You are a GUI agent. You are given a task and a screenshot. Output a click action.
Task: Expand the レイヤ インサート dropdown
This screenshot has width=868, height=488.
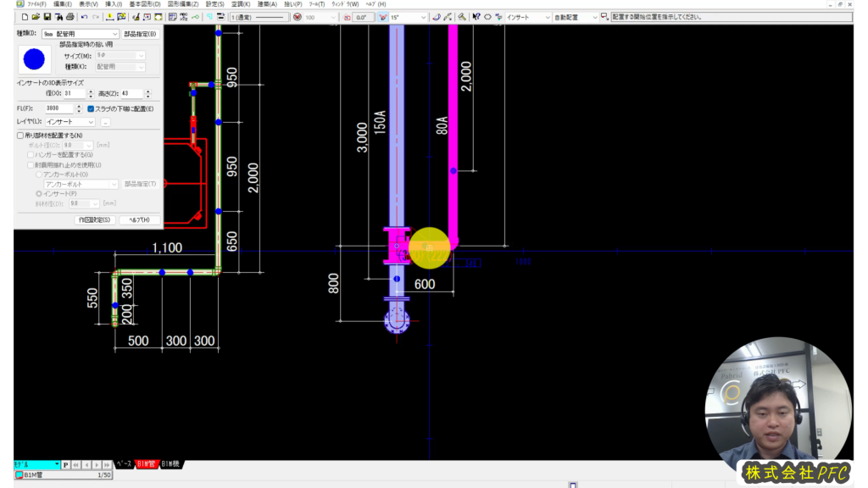click(x=70, y=122)
